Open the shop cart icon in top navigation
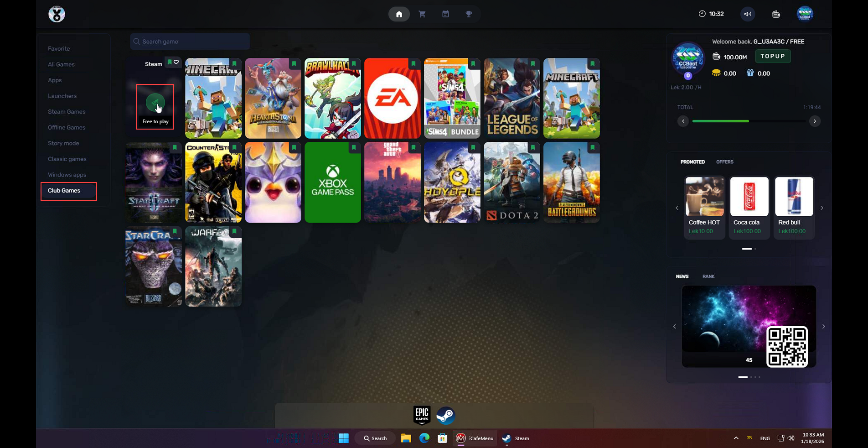The image size is (868, 448). [x=422, y=14]
